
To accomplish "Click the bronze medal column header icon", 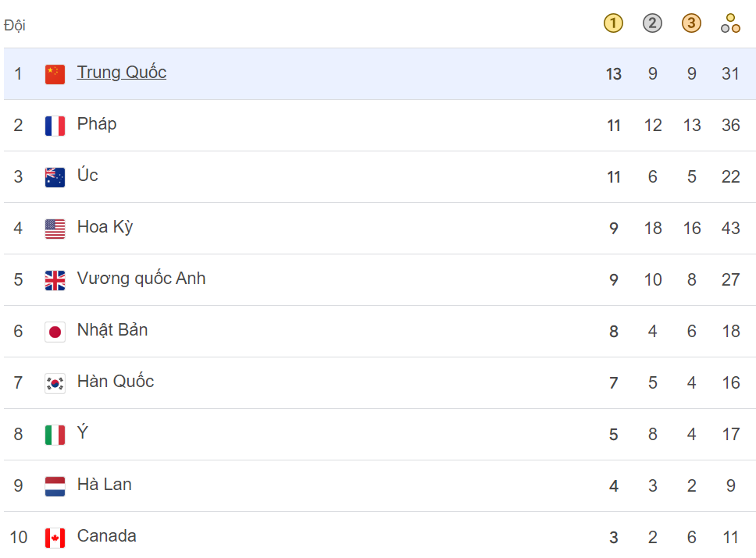I will pos(691,23).
